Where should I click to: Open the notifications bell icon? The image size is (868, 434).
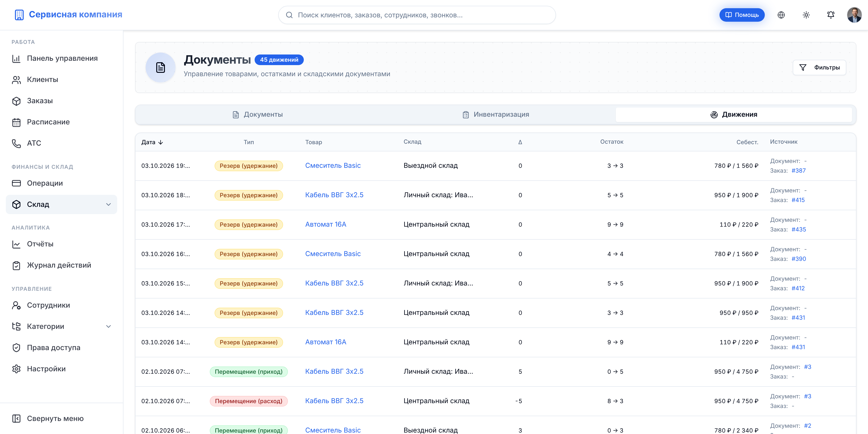click(831, 15)
